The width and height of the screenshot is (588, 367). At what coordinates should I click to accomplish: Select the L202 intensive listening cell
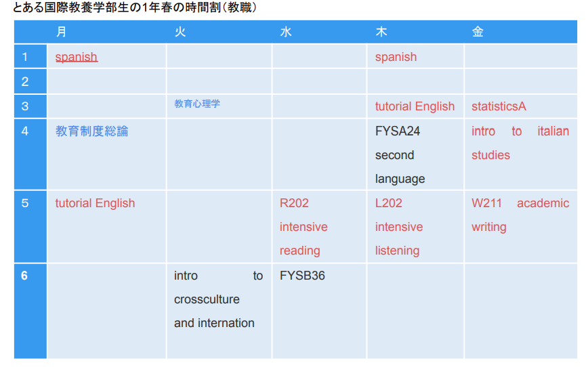coord(415,227)
